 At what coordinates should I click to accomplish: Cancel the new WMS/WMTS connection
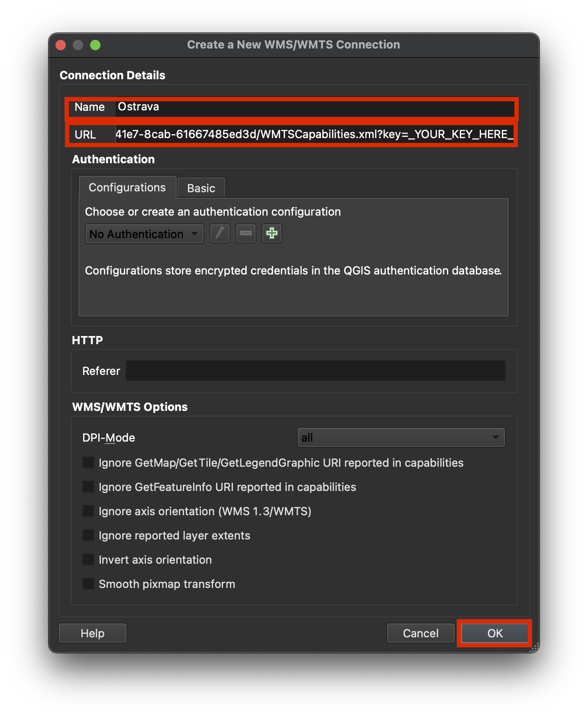coord(420,633)
